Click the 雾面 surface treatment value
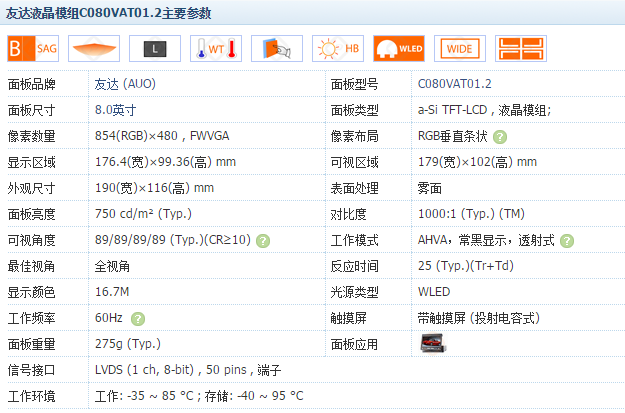 [x=429, y=188]
